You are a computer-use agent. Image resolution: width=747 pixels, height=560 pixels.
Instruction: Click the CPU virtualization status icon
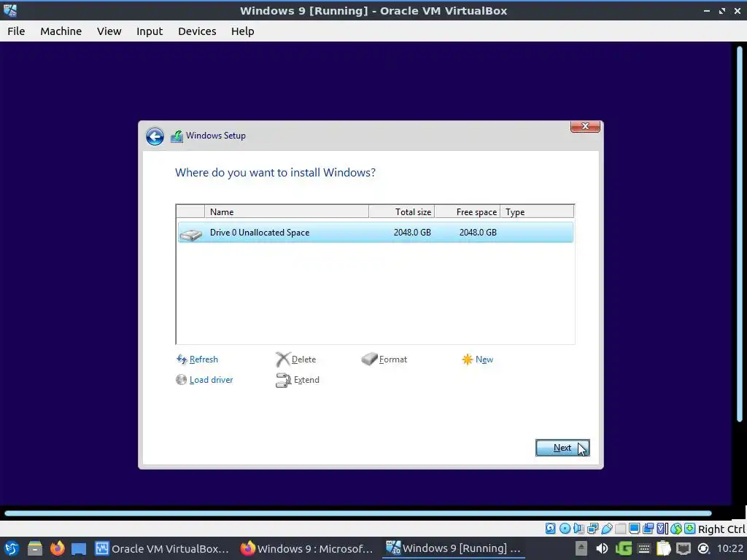click(x=662, y=529)
